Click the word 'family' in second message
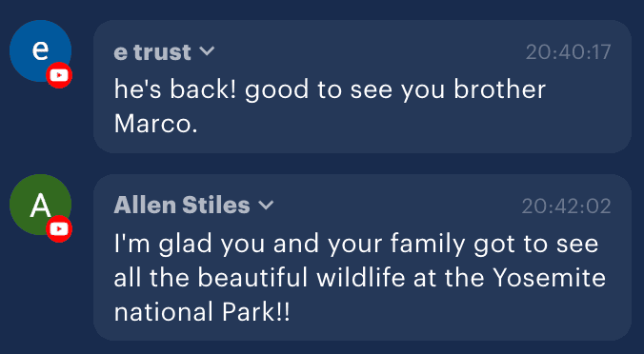644x354 pixels. point(428,245)
